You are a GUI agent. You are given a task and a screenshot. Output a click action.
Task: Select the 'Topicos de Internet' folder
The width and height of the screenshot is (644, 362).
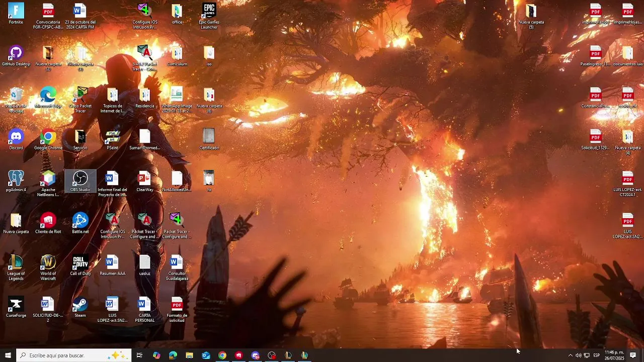[x=113, y=100]
